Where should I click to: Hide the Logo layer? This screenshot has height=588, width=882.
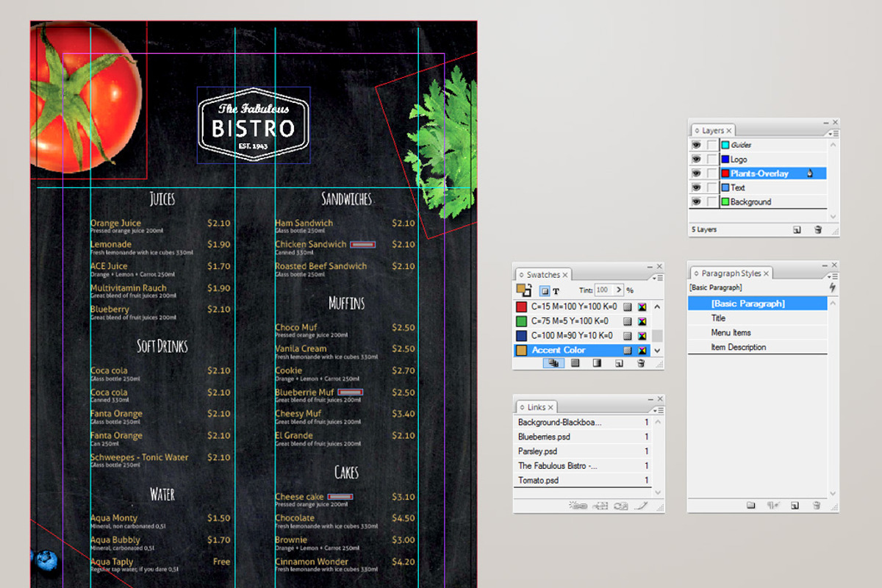click(695, 159)
